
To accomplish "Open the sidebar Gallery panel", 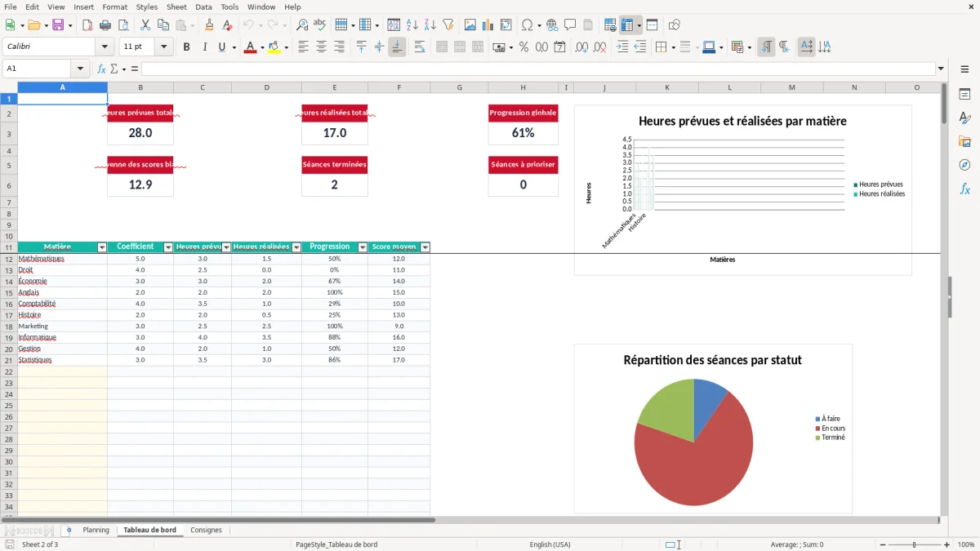I will coord(964,142).
